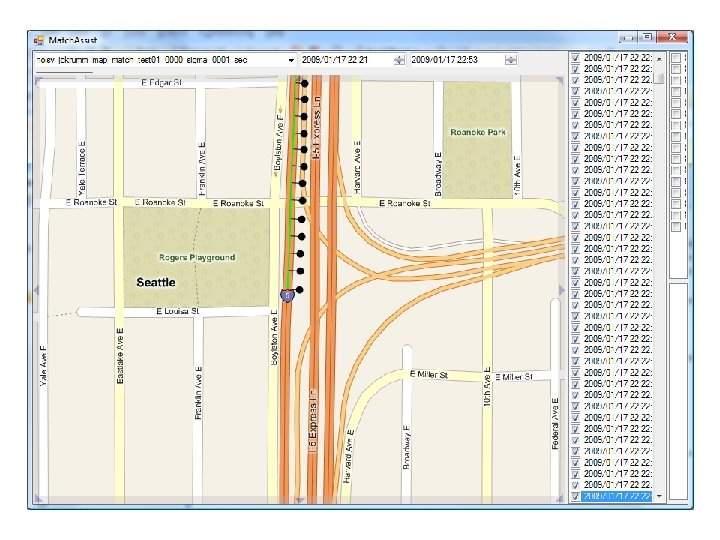720x540 pixels.
Task: Pan map toward the top-left corner arrow
Action: tap(39, 81)
